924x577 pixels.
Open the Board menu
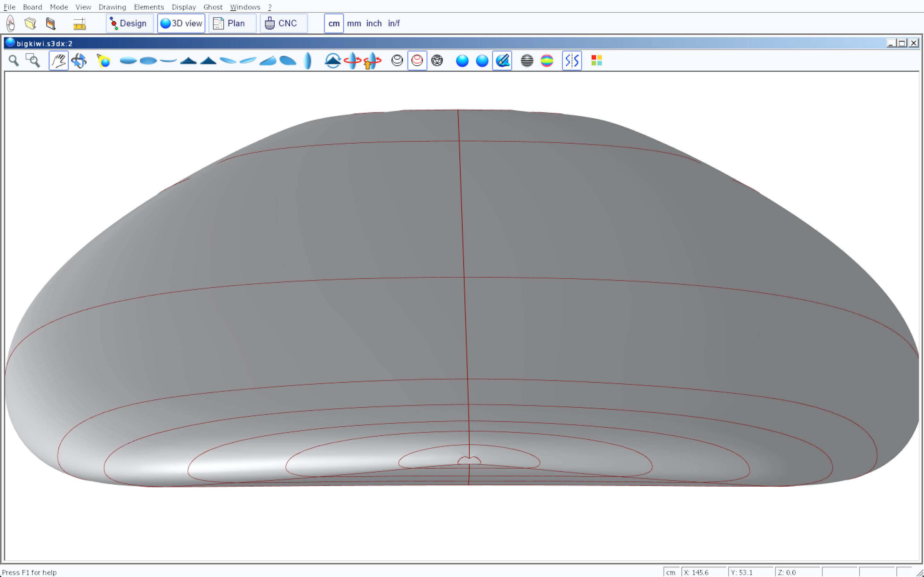coord(32,7)
